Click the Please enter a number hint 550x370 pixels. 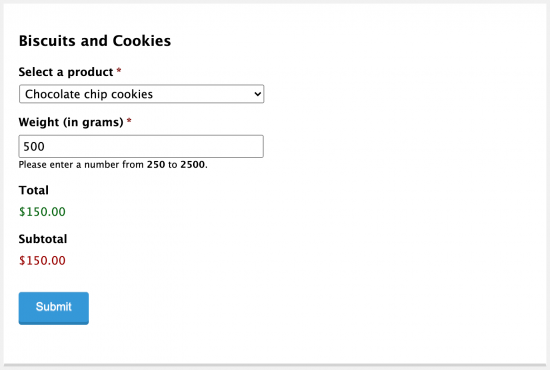tap(113, 164)
